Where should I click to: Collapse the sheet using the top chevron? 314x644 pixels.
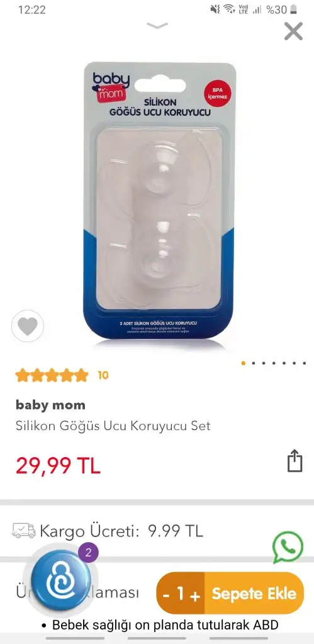(x=157, y=26)
